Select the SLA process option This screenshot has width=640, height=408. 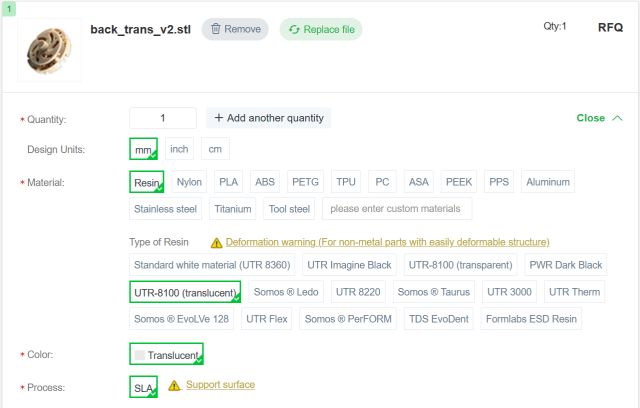[143, 386]
